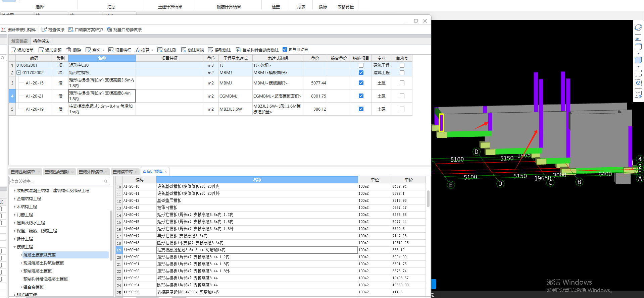The height and width of the screenshot is (298, 644).
Task: Click the list-with-eye display settings icon
Action: point(638,95)
